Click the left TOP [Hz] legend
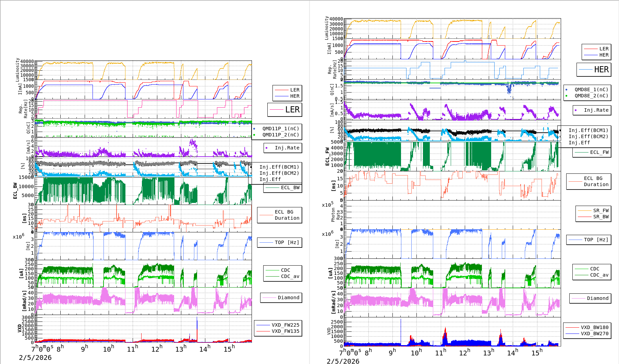This screenshot has height=364, width=619. click(x=280, y=242)
